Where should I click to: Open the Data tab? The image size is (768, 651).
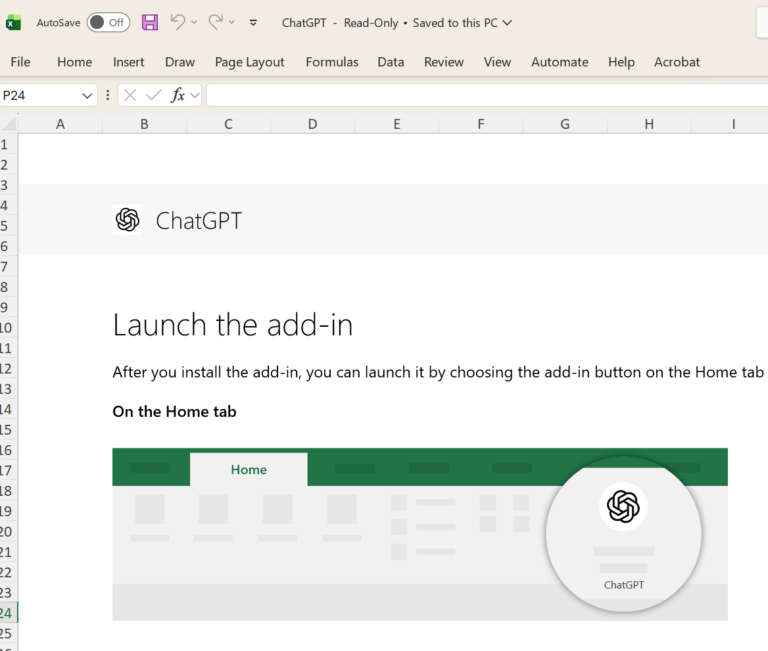tap(391, 62)
